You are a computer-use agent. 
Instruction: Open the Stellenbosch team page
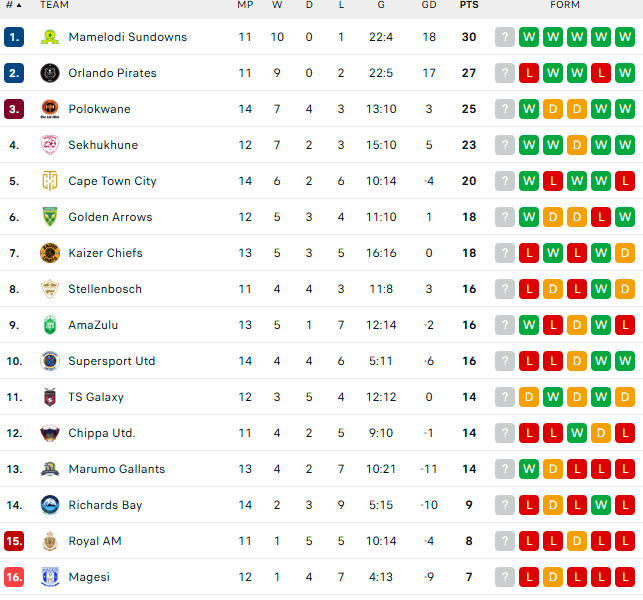click(x=105, y=289)
